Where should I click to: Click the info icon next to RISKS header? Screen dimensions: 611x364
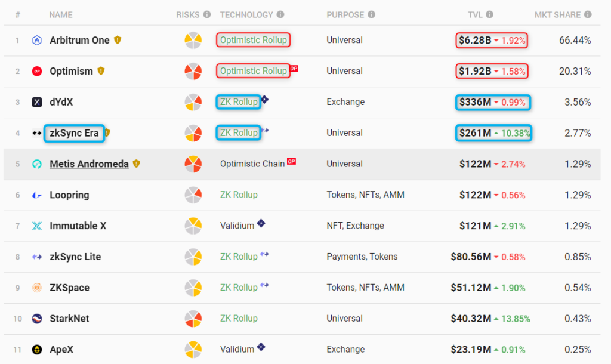pos(207,14)
